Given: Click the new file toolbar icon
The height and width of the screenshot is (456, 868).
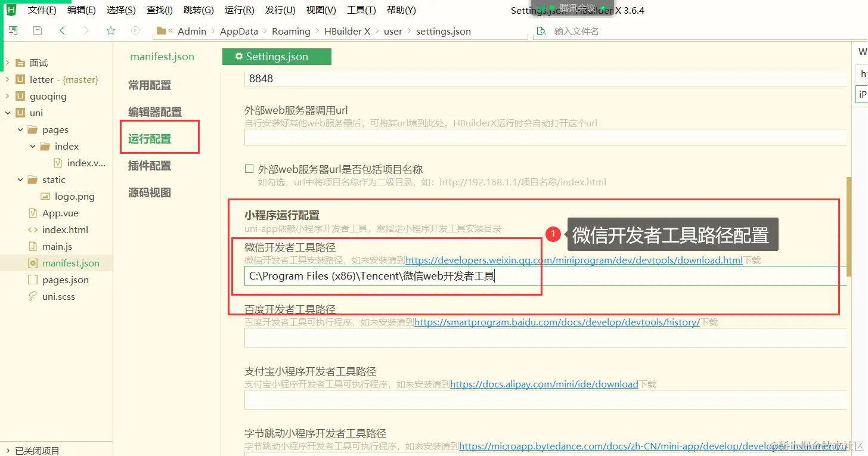Looking at the screenshot, I should 13,30.
